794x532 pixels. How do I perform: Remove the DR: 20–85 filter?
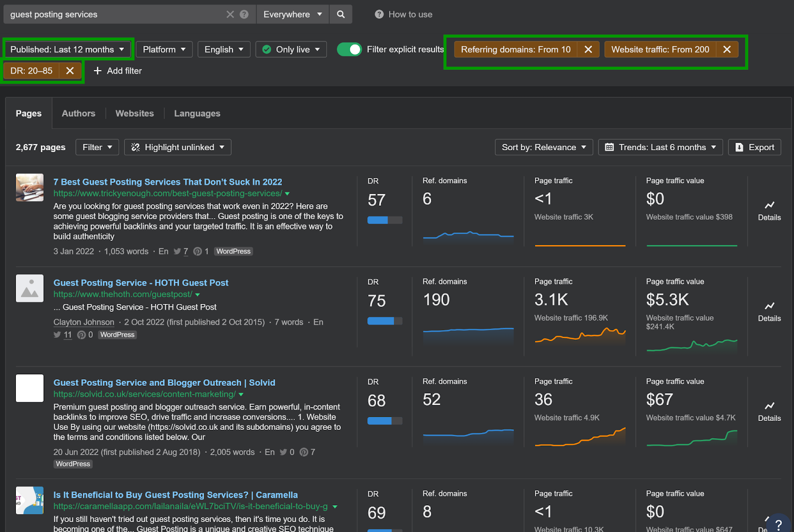click(x=70, y=71)
